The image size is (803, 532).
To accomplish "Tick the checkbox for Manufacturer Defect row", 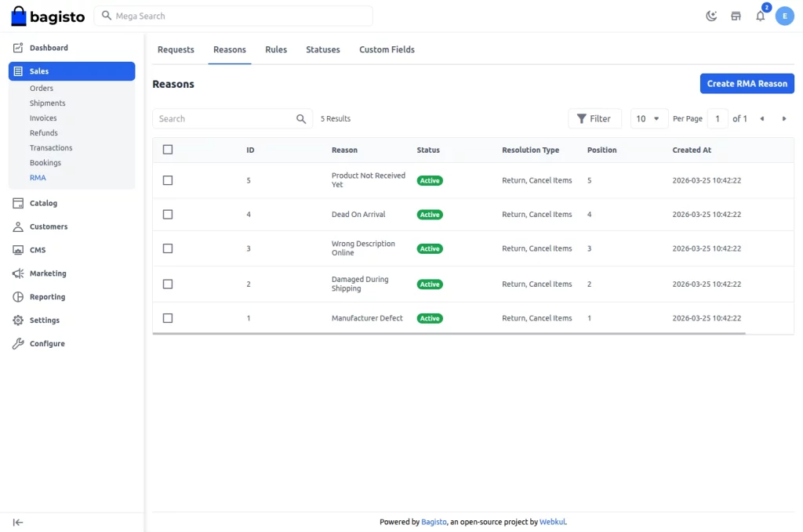I will point(168,318).
